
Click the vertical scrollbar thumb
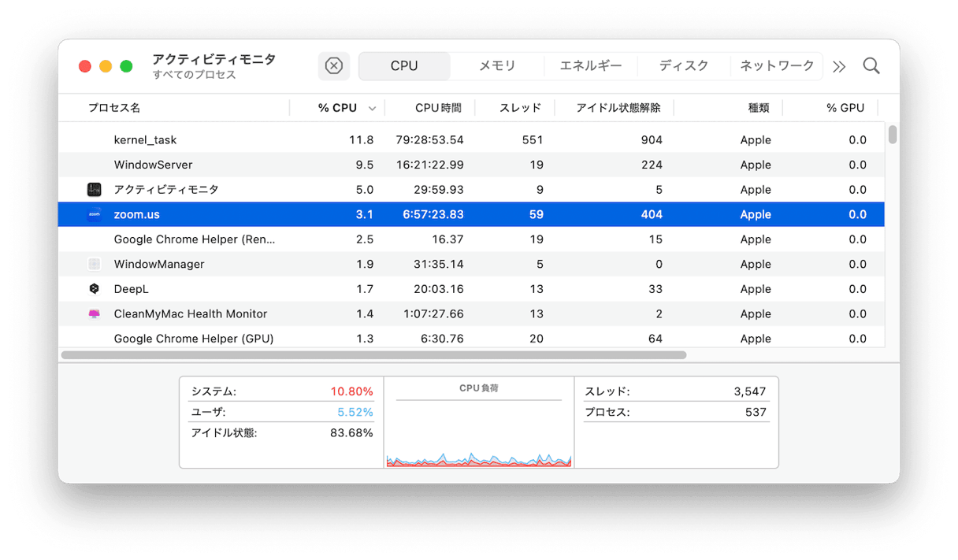coord(893,135)
